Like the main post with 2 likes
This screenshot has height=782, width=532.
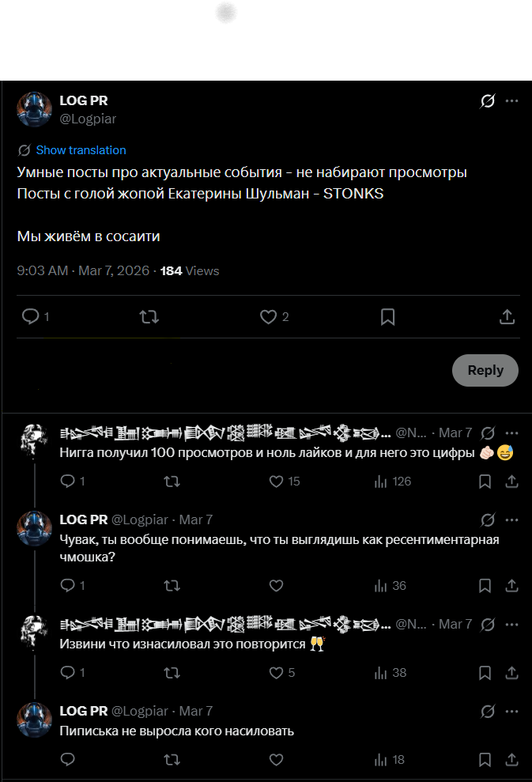[268, 317]
